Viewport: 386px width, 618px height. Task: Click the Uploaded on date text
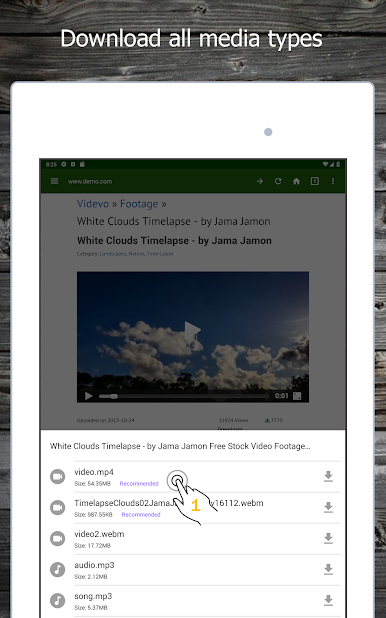point(106,420)
